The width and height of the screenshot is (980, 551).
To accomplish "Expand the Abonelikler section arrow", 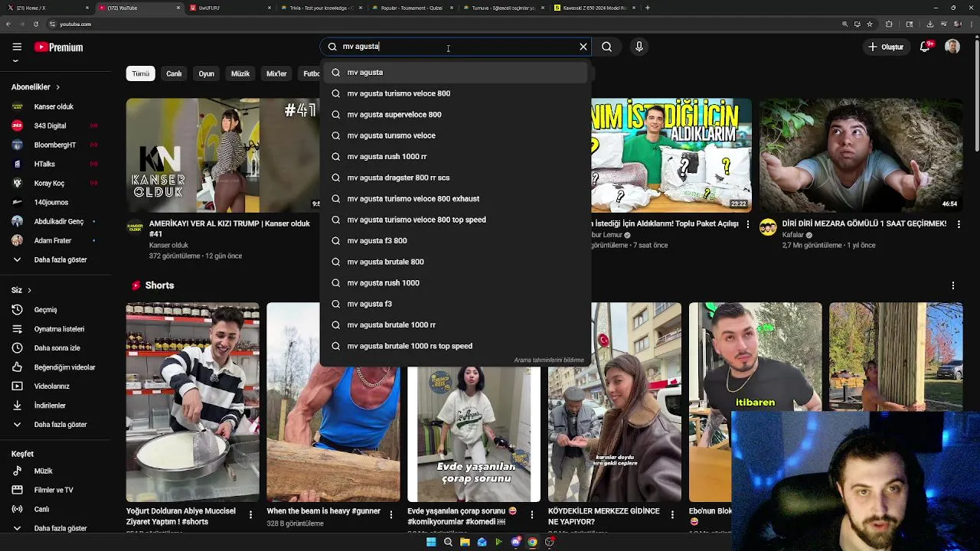I will [x=57, y=87].
